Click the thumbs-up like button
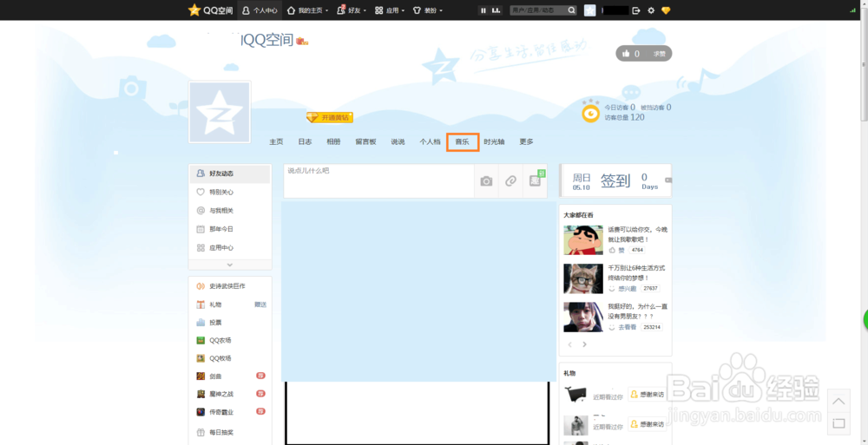 (630, 54)
